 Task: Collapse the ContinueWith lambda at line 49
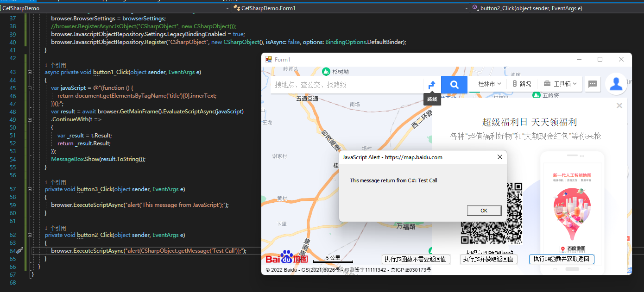point(29,119)
